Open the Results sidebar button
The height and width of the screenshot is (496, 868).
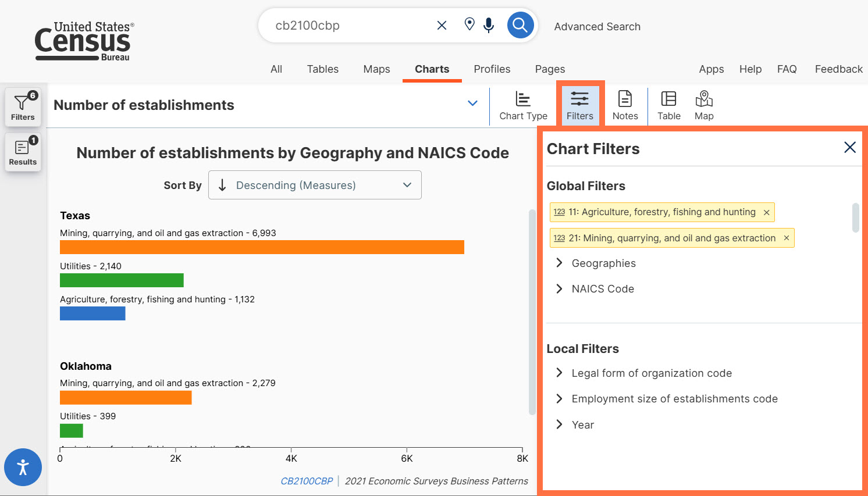click(23, 152)
